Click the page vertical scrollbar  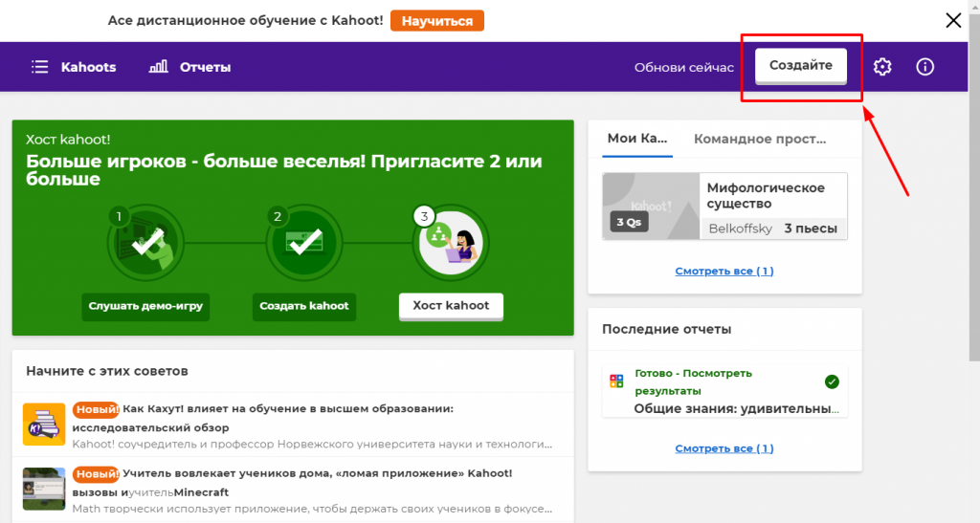tap(973, 187)
